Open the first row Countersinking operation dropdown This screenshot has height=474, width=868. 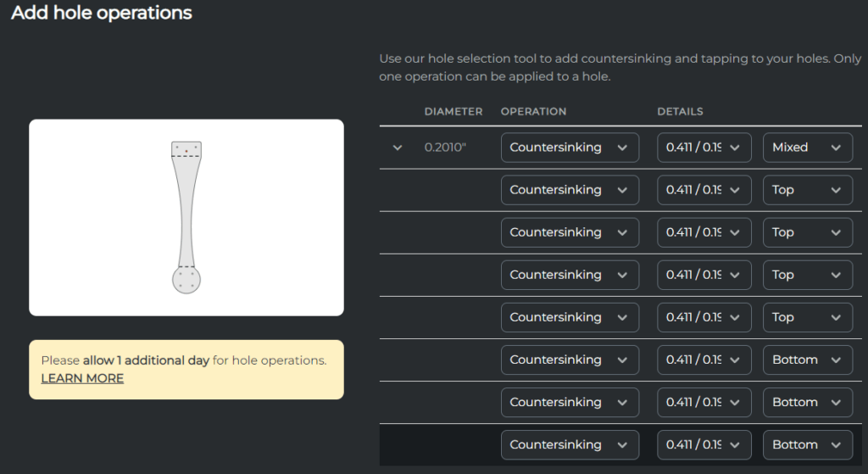coord(569,148)
